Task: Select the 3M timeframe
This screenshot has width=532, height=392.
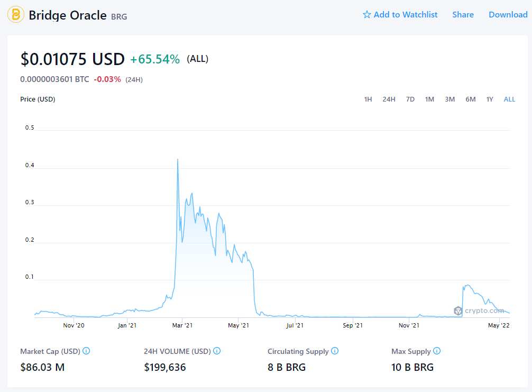Action: coord(450,99)
